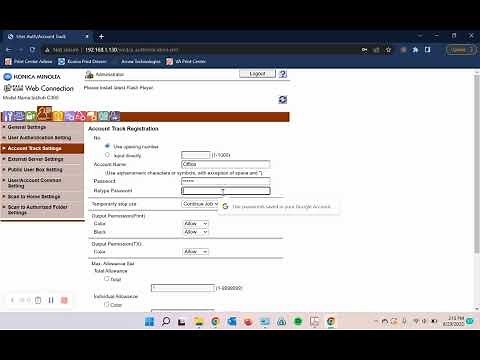Tick the Total allowance checkbox
This screenshot has width=480, height=360.
pyautogui.click(x=107, y=279)
